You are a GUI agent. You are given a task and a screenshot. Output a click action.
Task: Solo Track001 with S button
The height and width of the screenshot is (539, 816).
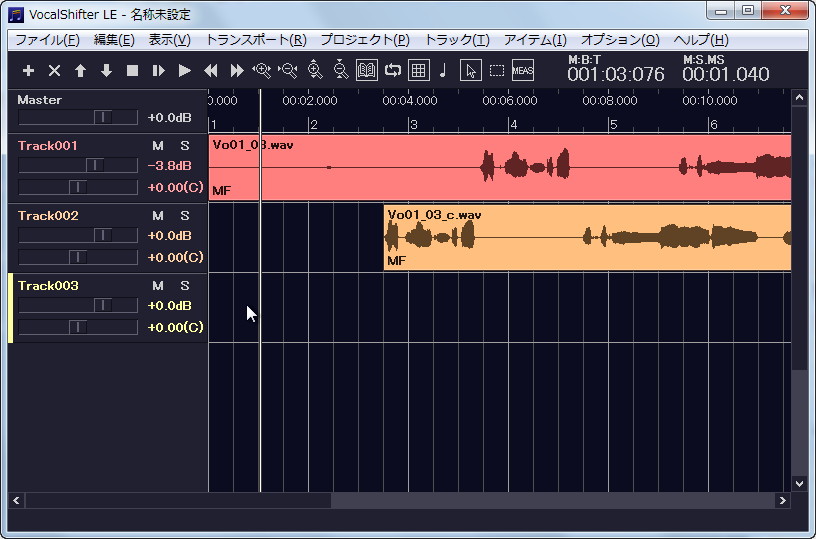tap(185, 146)
